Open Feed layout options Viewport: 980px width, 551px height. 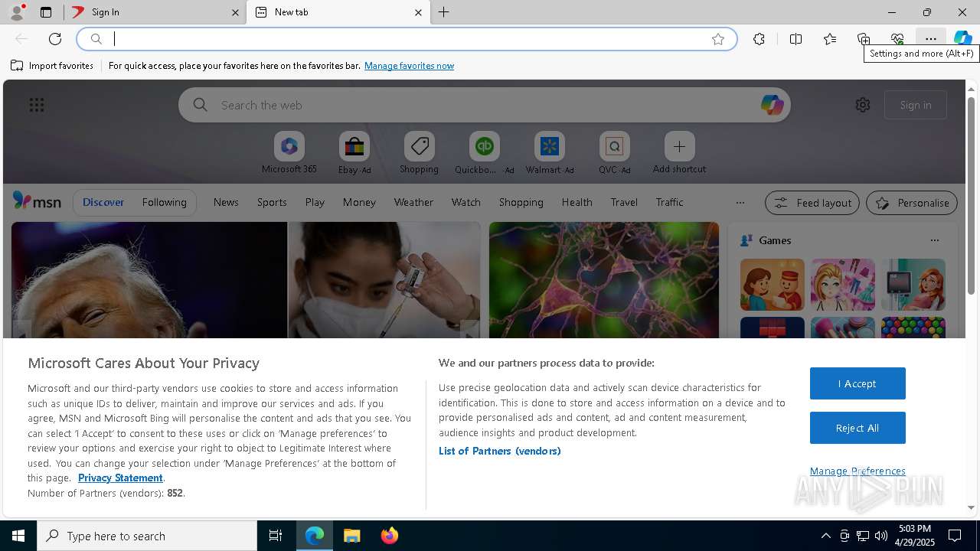point(812,203)
